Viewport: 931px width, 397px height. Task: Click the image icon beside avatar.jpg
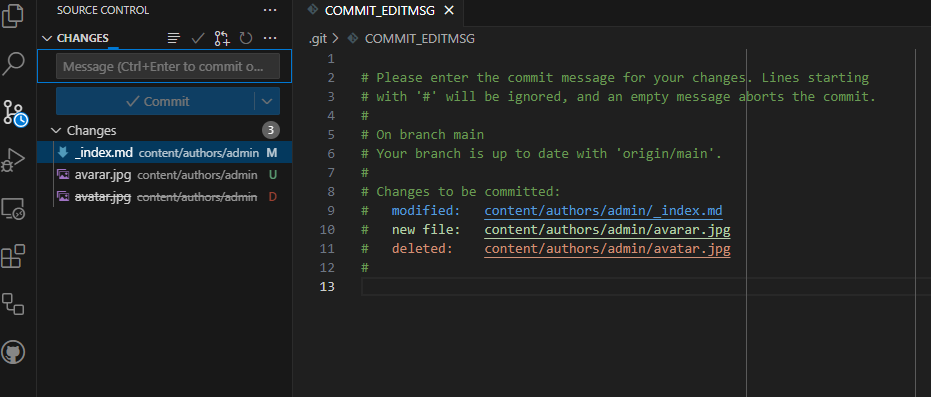point(62,196)
